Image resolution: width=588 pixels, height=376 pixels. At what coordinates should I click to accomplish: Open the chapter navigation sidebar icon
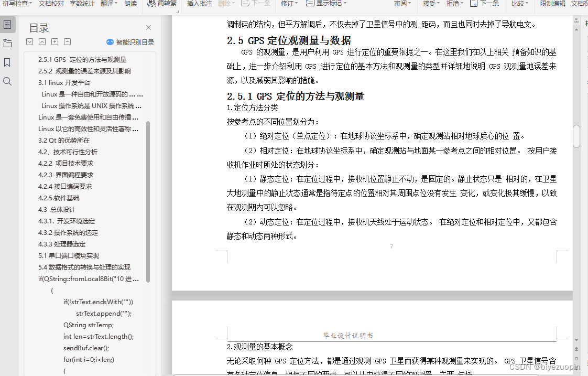tap(7, 44)
